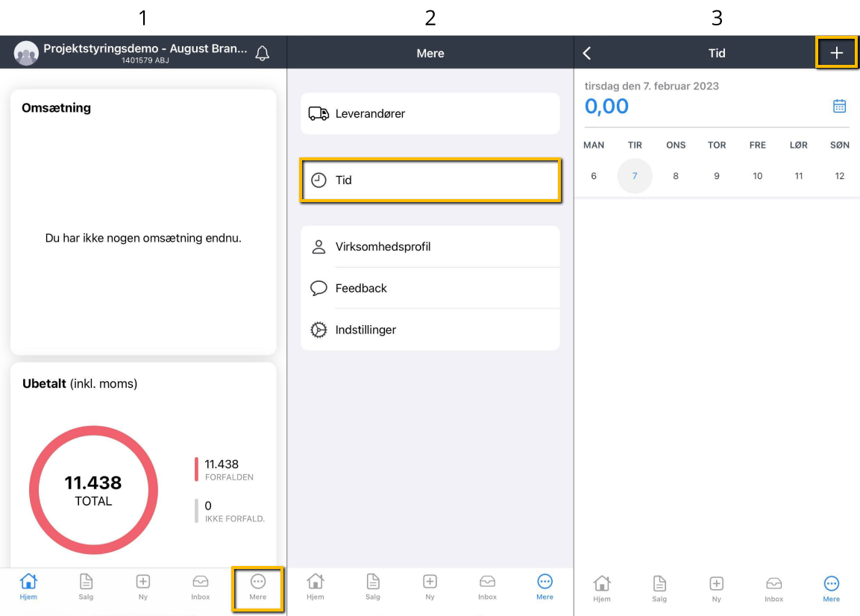860x616 pixels.
Task: Open the Feedback entry
Action: click(430, 288)
